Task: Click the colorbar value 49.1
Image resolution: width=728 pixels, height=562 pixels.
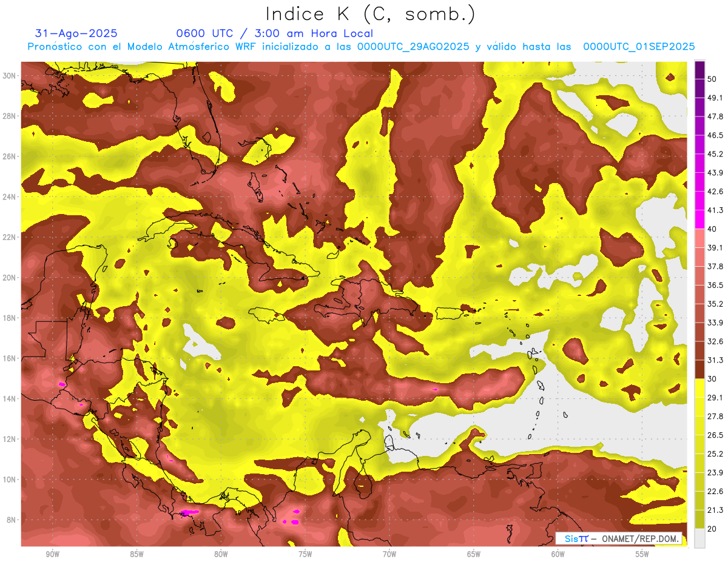Action: coord(715,98)
